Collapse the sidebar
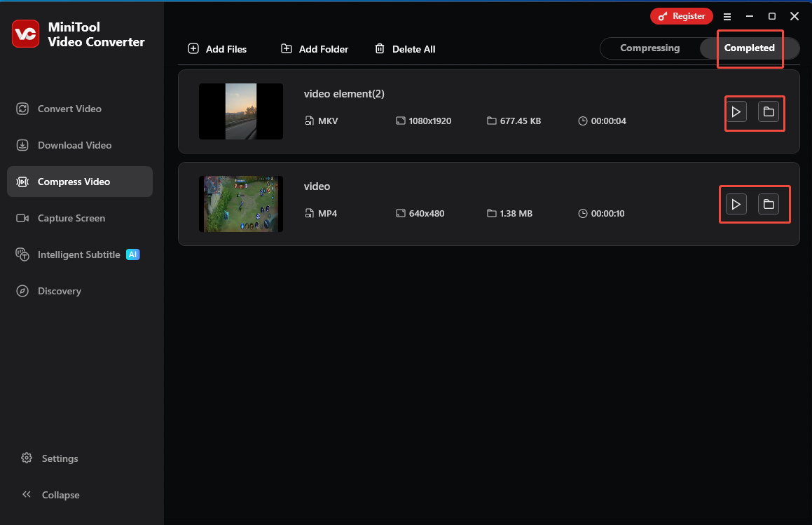 pos(50,495)
